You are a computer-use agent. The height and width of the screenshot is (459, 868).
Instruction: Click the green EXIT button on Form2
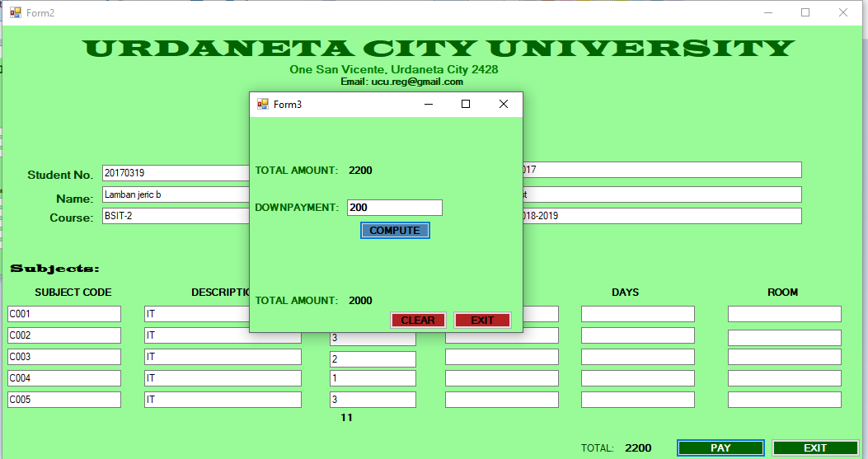tap(814, 447)
